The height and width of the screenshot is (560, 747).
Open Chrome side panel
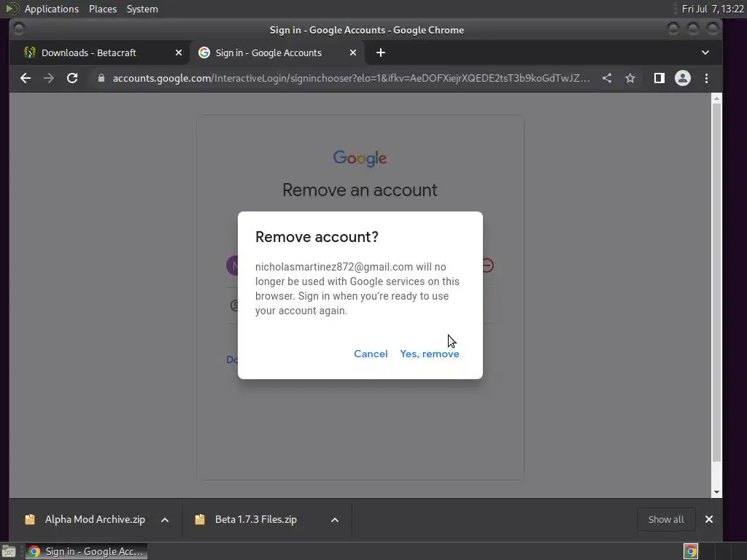point(659,78)
